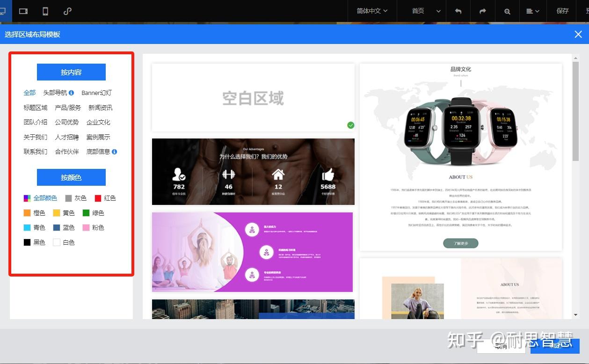Filter templates by 红色 color
The width and height of the screenshot is (589, 364).
(x=105, y=198)
